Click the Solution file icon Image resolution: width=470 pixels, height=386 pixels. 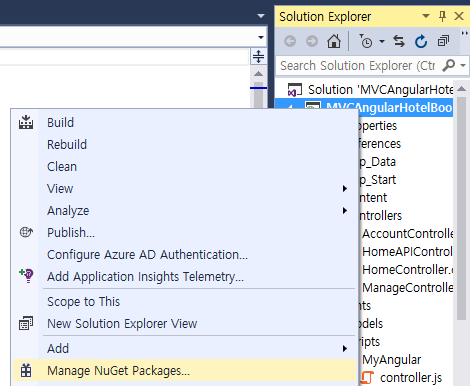click(x=295, y=90)
